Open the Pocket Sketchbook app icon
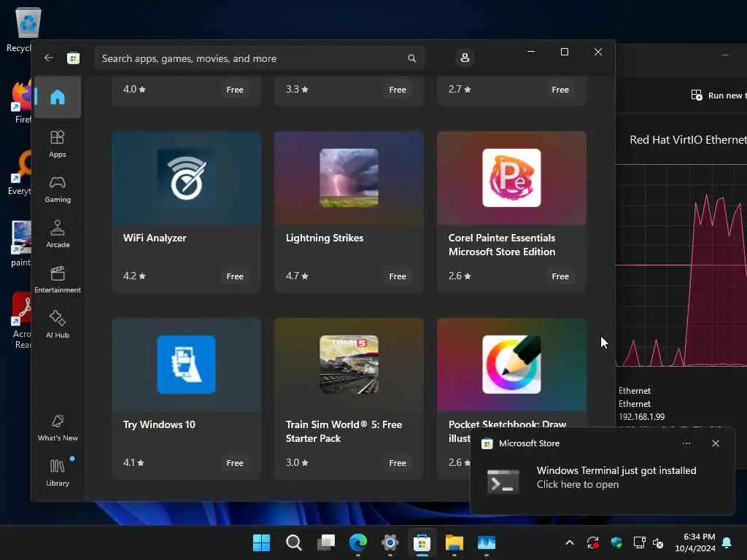The height and width of the screenshot is (560, 747). [x=511, y=365]
